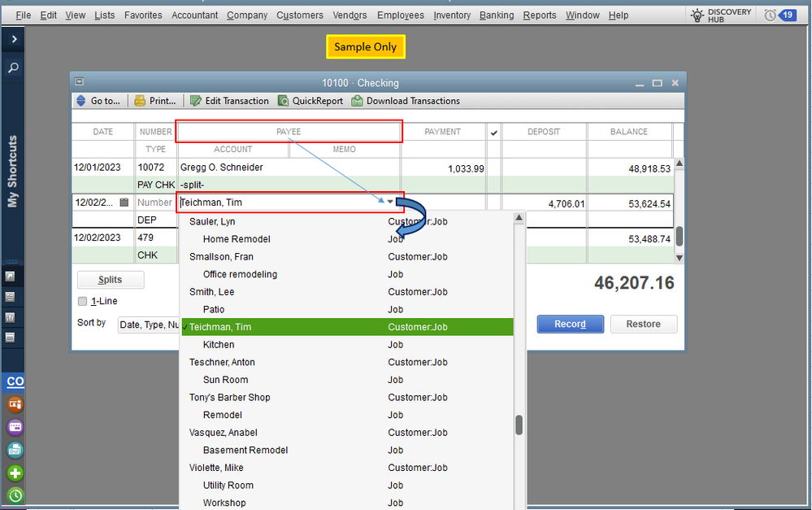Open the Vendors menu
The image size is (812, 510).
tap(350, 15)
